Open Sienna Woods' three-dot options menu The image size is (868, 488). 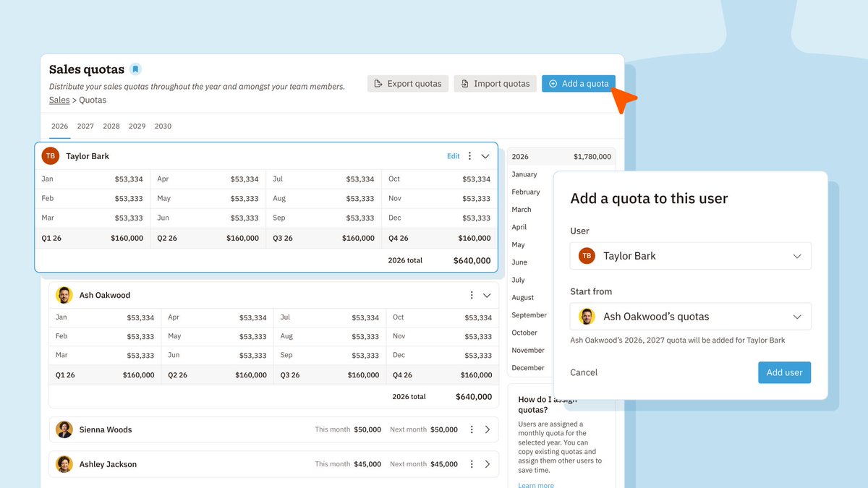point(472,429)
